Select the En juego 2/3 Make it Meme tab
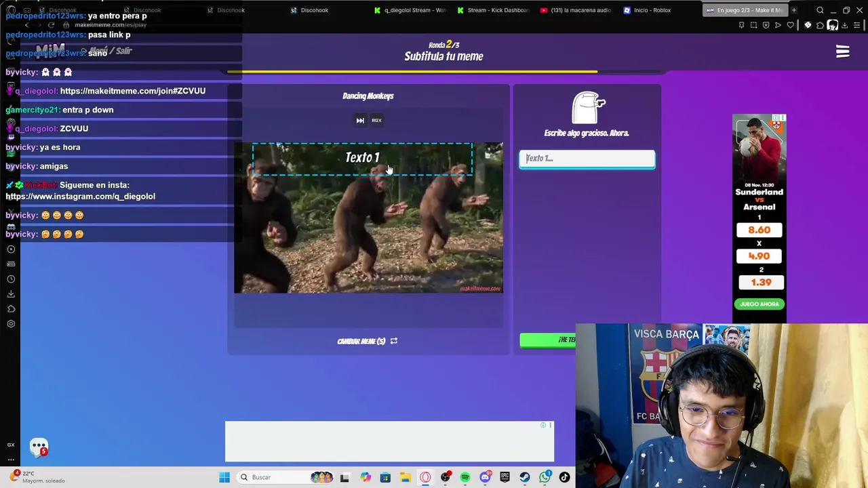 click(x=745, y=10)
